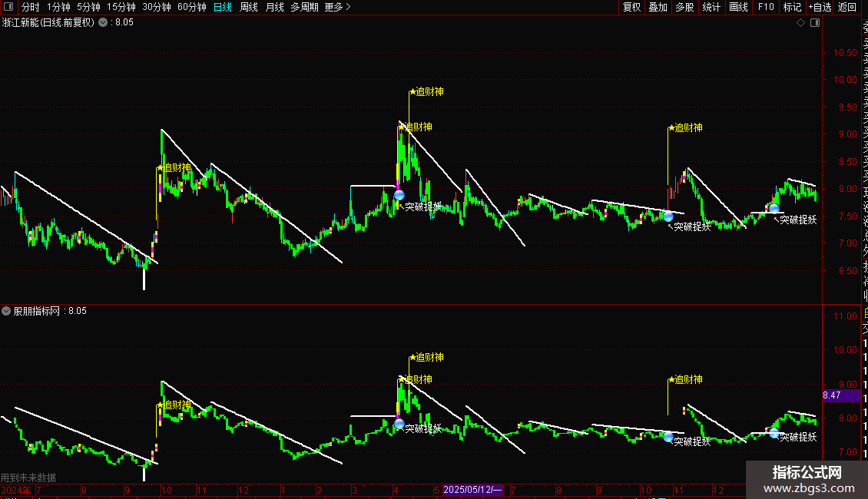Viewport: 868px width, 499px height.
Task: Select the 5分钟 period
Action: coord(88,7)
